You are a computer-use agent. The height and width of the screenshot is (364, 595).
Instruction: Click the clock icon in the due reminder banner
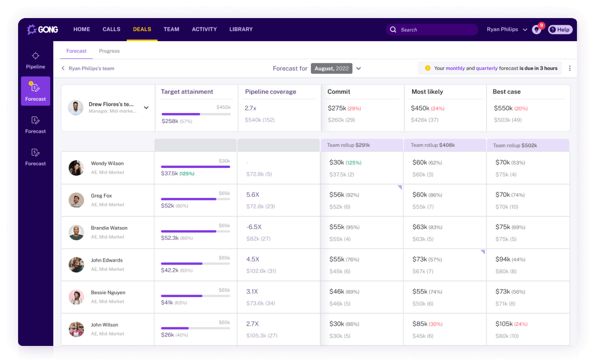click(427, 68)
